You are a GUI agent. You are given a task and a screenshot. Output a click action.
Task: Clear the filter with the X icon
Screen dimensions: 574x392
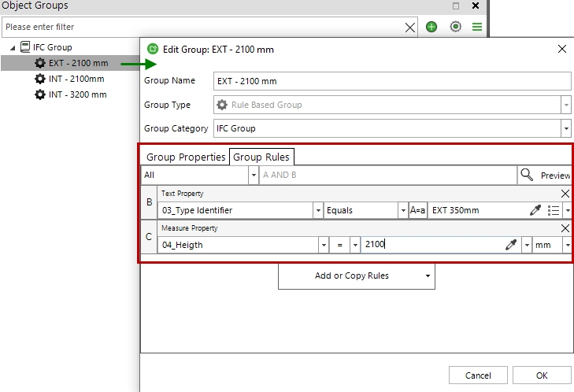(410, 27)
